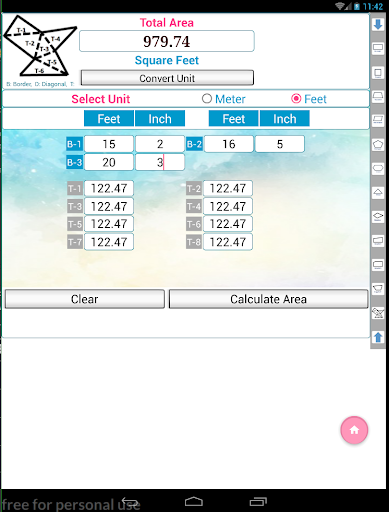Choose the Feet unit radio button
389x512 pixels.
coord(309,99)
